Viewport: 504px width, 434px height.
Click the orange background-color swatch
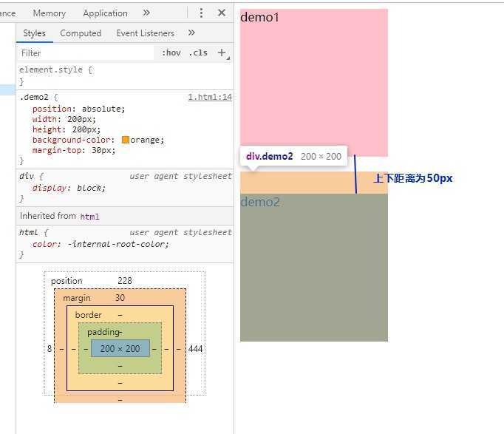point(126,140)
